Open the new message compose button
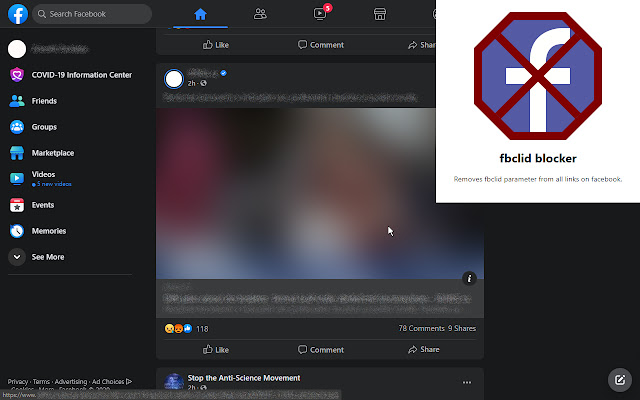 click(x=620, y=380)
